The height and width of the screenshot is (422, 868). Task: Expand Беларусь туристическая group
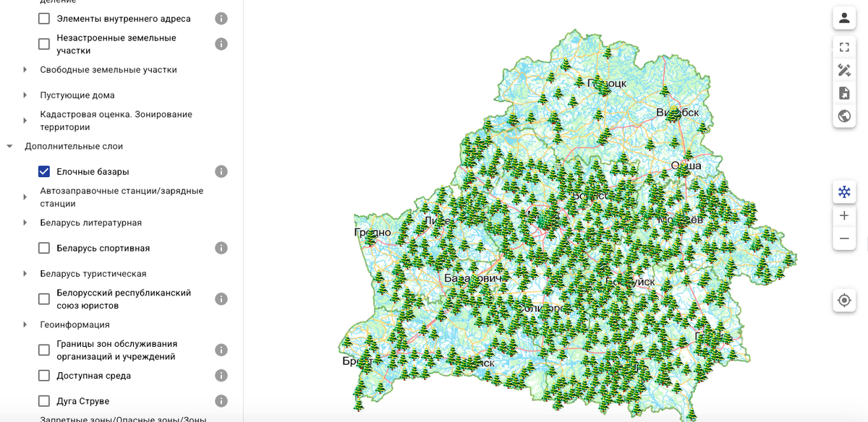(x=25, y=274)
